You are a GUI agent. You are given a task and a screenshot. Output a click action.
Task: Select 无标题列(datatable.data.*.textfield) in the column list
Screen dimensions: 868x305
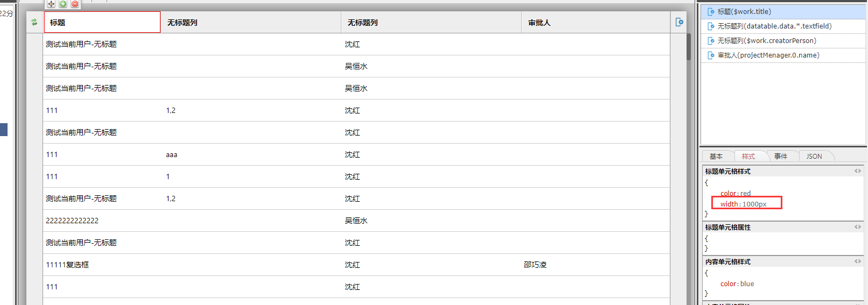coord(774,26)
